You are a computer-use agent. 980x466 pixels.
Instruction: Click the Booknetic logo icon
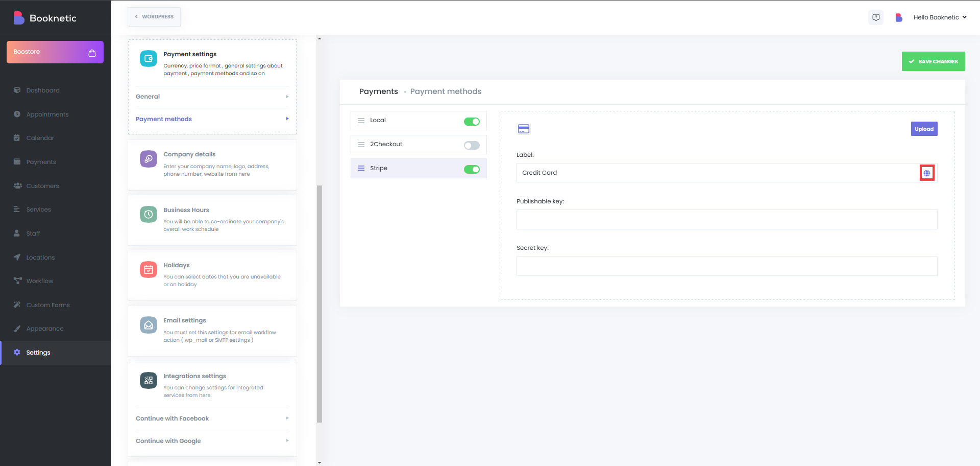coord(19,18)
